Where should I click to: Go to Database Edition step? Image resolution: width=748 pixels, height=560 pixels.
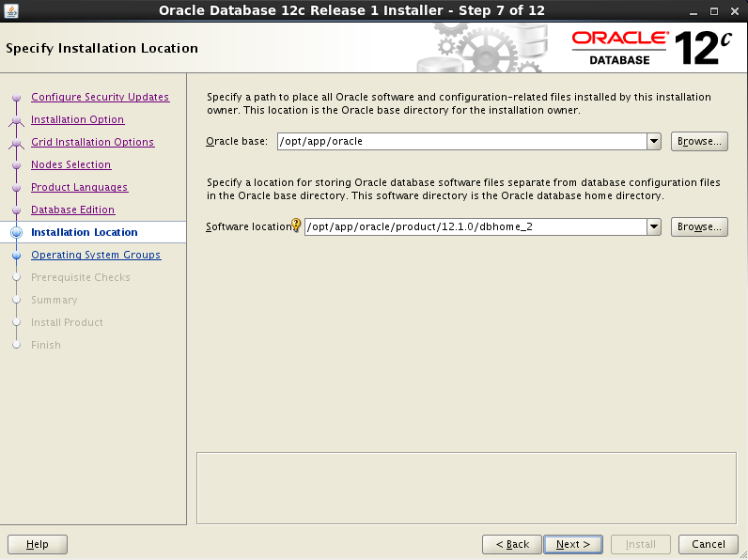tap(72, 210)
